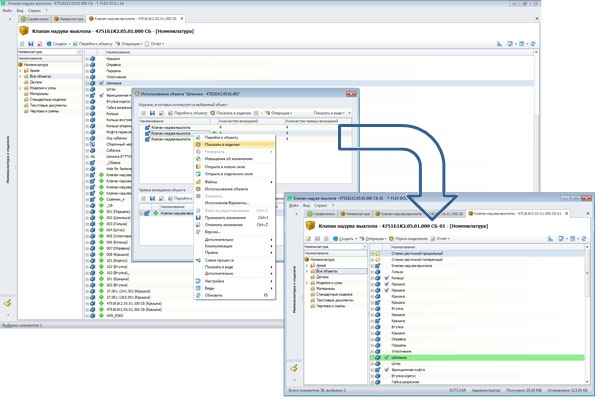Open the 'Отчёт' dropdown in the main toolbar
The image size is (600, 400).
click(x=154, y=43)
